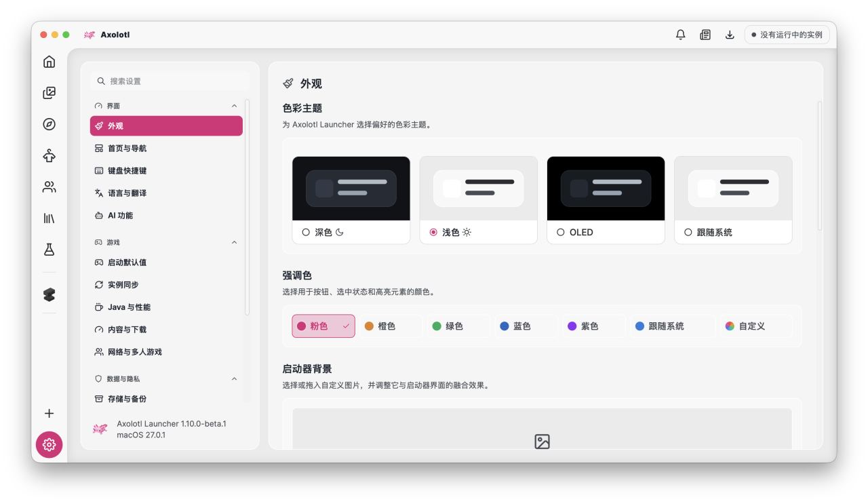Click the 没有运行中的实例 status button
The width and height of the screenshot is (868, 504).
[787, 35]
